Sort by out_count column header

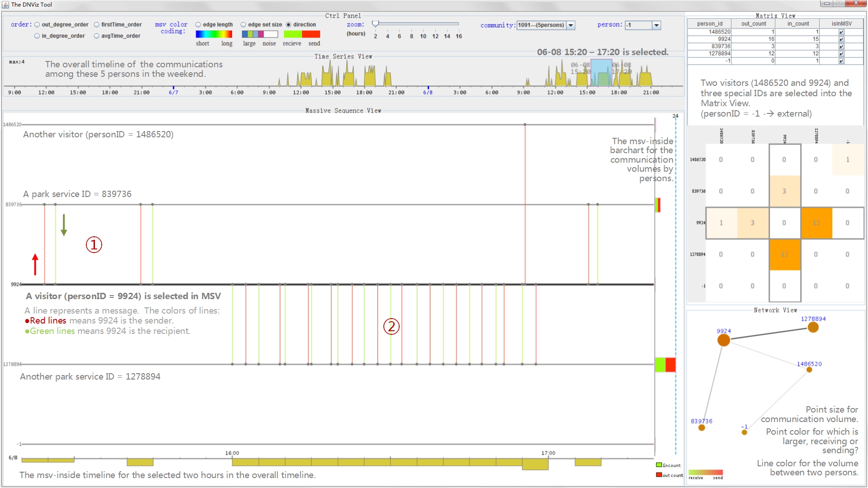754,24
